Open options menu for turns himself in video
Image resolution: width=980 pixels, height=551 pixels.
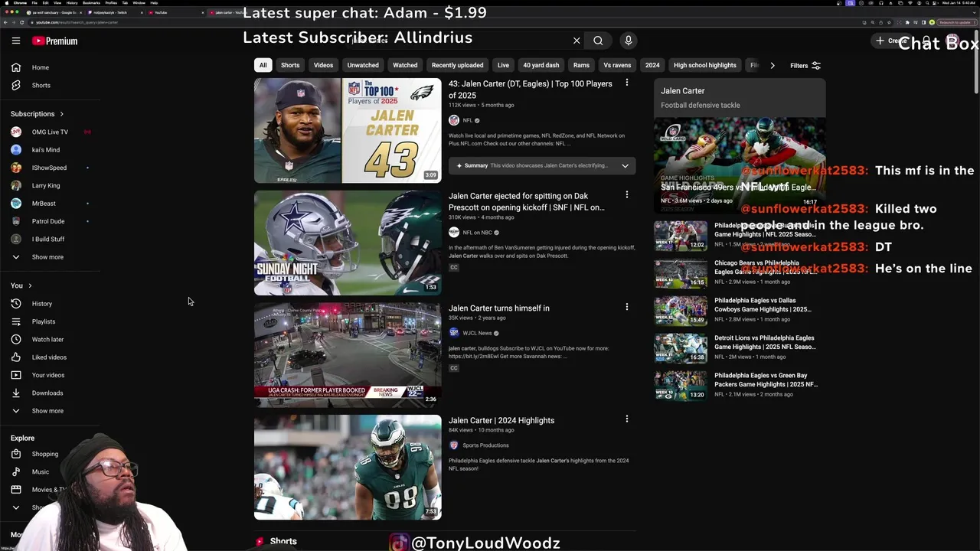point(626,307)
